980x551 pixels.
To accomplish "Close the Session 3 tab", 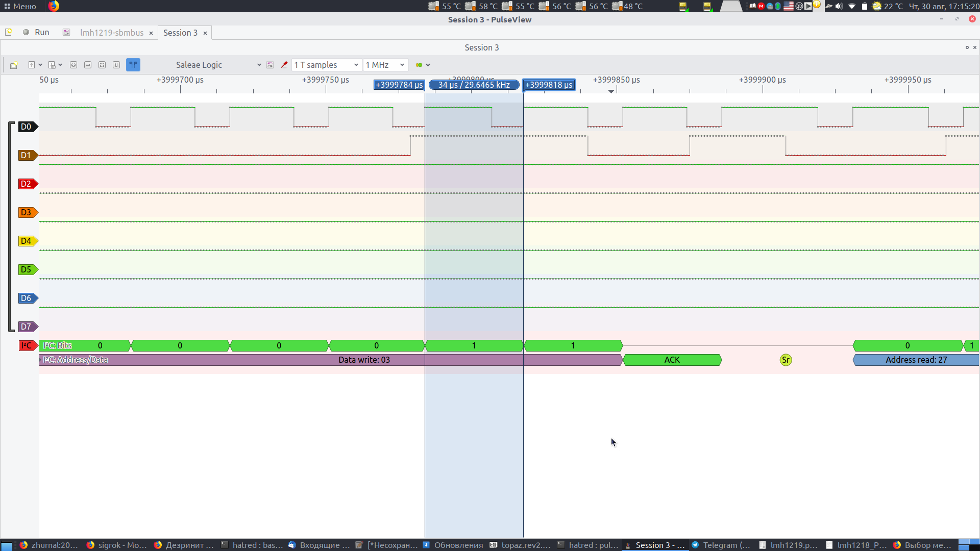I will pyautogui.click(x=205, y=33).
